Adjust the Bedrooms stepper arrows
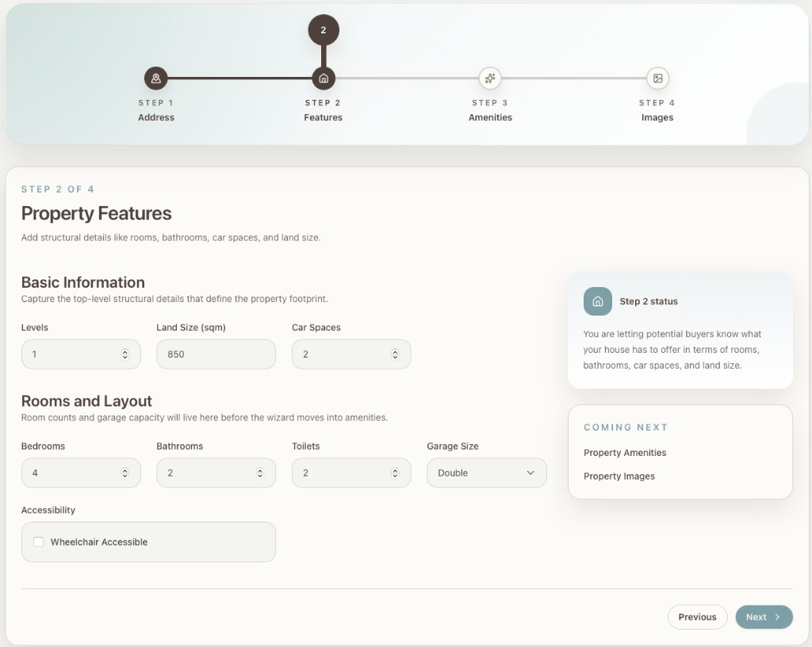812x647 pixels. pos(124,473)
